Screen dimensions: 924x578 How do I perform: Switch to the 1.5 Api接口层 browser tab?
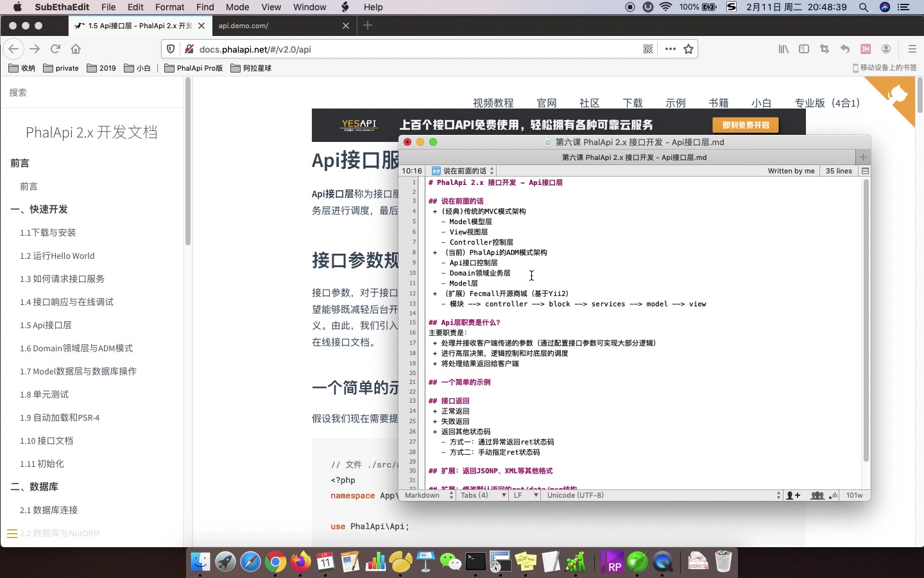point(140,26)
